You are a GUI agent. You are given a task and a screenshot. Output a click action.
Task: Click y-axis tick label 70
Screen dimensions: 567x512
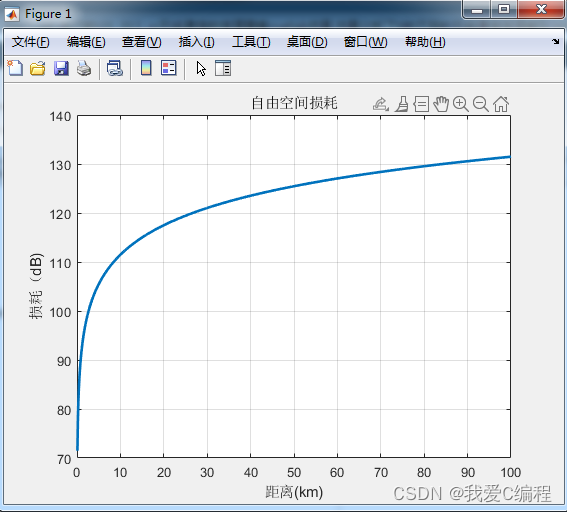click(64, 459)
